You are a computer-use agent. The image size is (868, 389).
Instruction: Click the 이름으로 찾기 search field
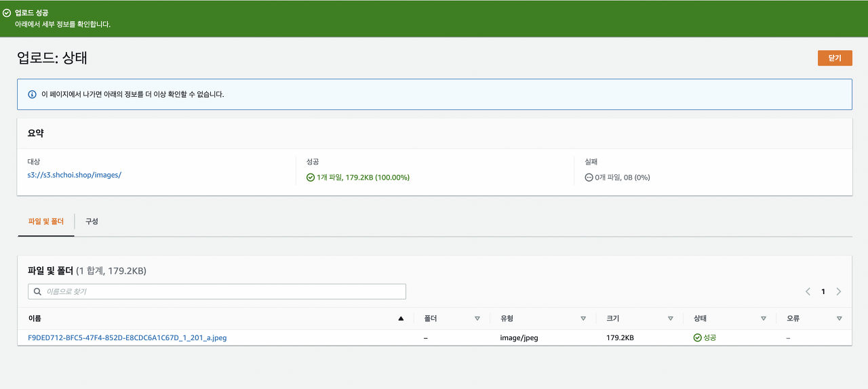(217, 291)
